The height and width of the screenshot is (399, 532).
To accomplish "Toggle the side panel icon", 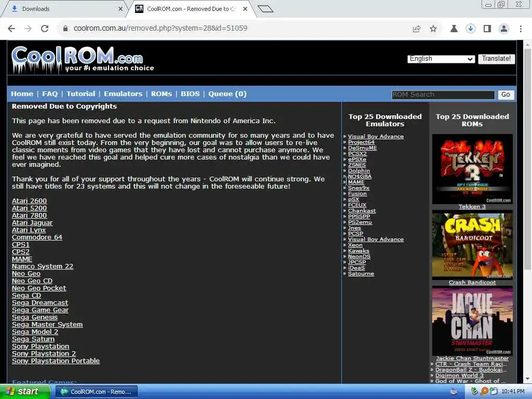I will click(x=487, y=29).
